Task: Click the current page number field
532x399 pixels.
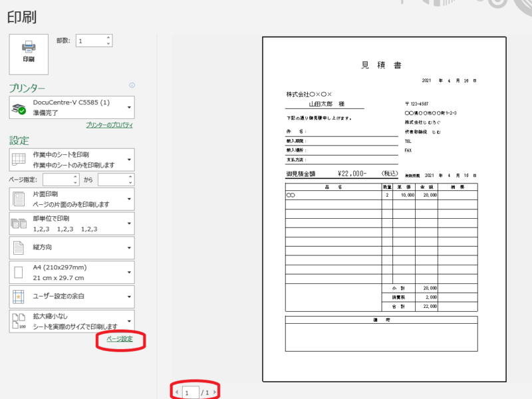Action: [190, 393]
